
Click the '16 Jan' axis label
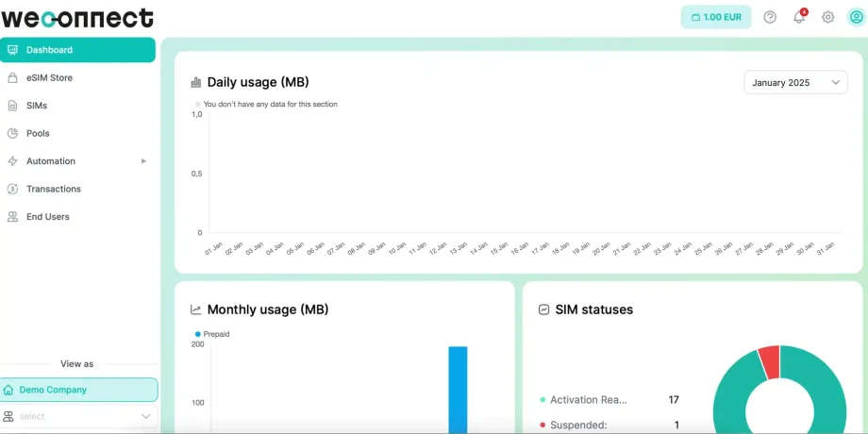coord(519,248)
